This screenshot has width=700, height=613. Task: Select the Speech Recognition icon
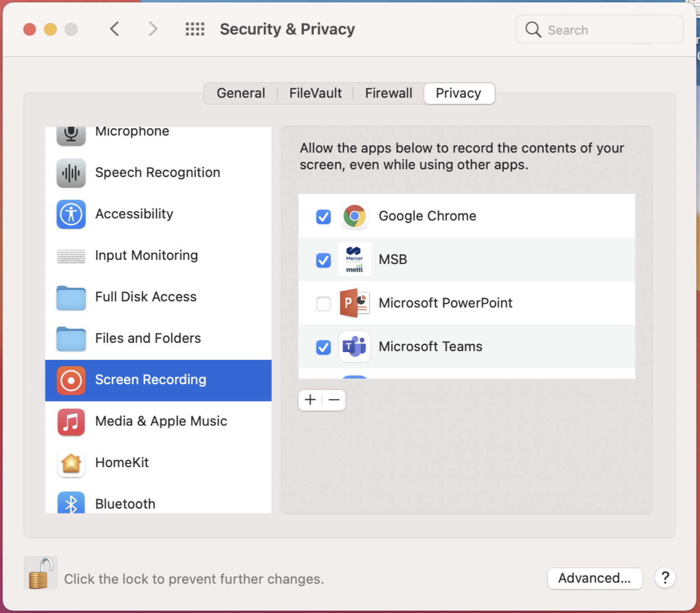tap(71, 173)
